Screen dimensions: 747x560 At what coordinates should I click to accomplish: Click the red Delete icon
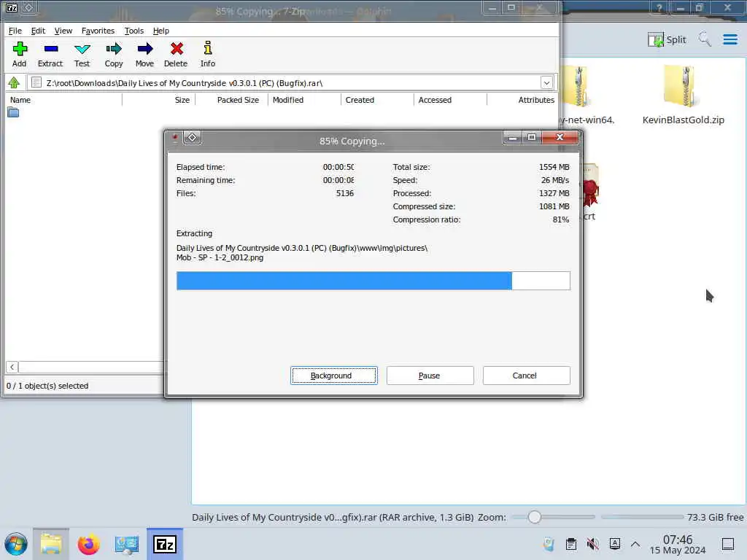[177, 54]
